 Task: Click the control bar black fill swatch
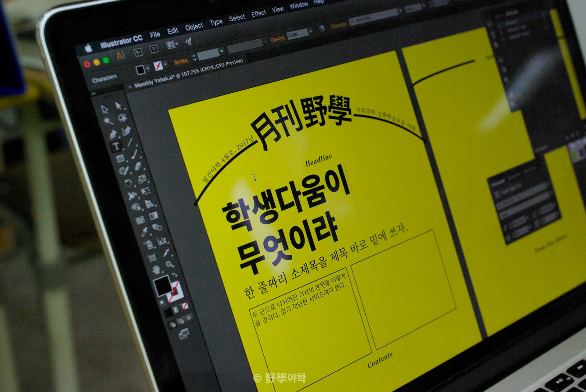tap(140, 70)
